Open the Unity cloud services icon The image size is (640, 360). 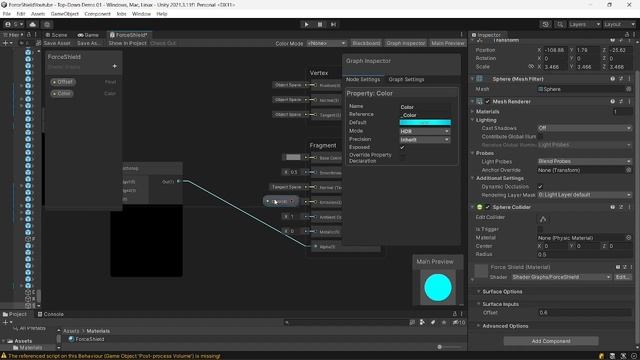[x=33, y=24]
